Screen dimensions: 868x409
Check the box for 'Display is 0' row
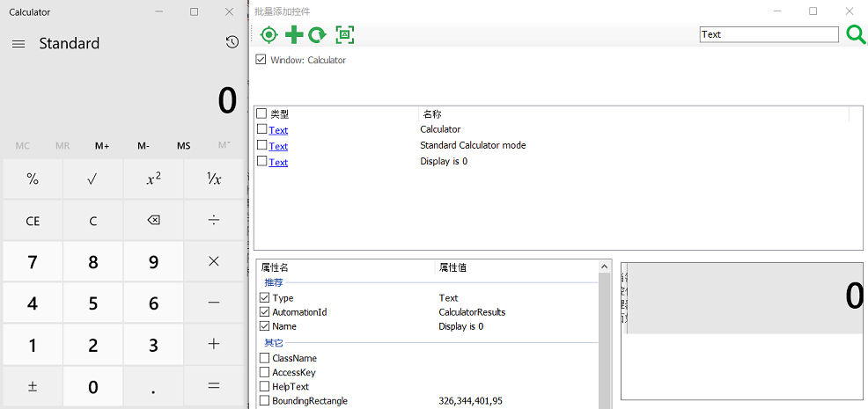click(261, 162)
